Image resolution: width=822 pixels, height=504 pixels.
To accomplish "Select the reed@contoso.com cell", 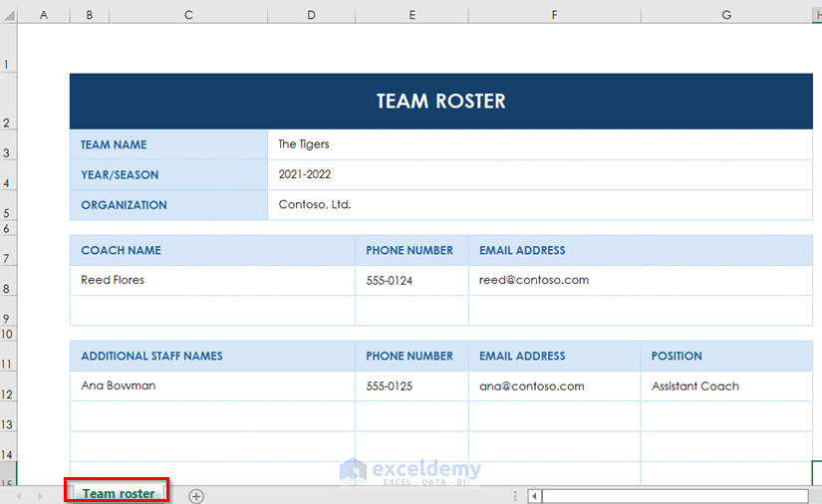I will 641,280.
